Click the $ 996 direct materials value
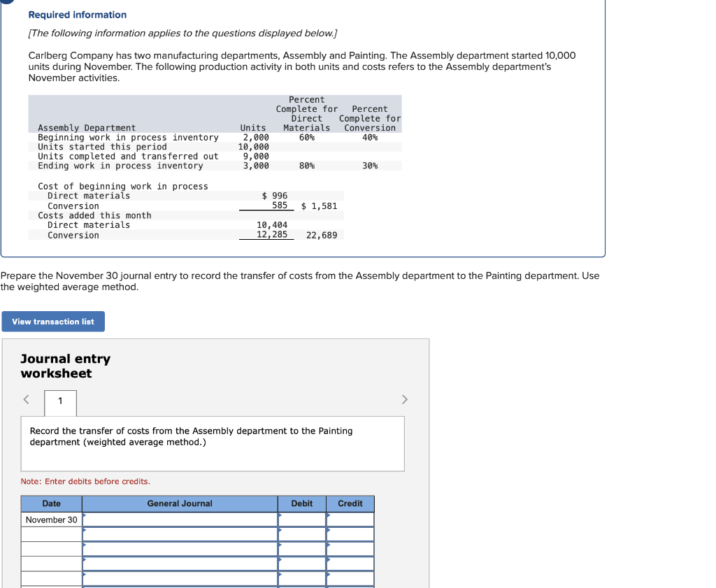 pyautogui.click(x=275, y=195)
